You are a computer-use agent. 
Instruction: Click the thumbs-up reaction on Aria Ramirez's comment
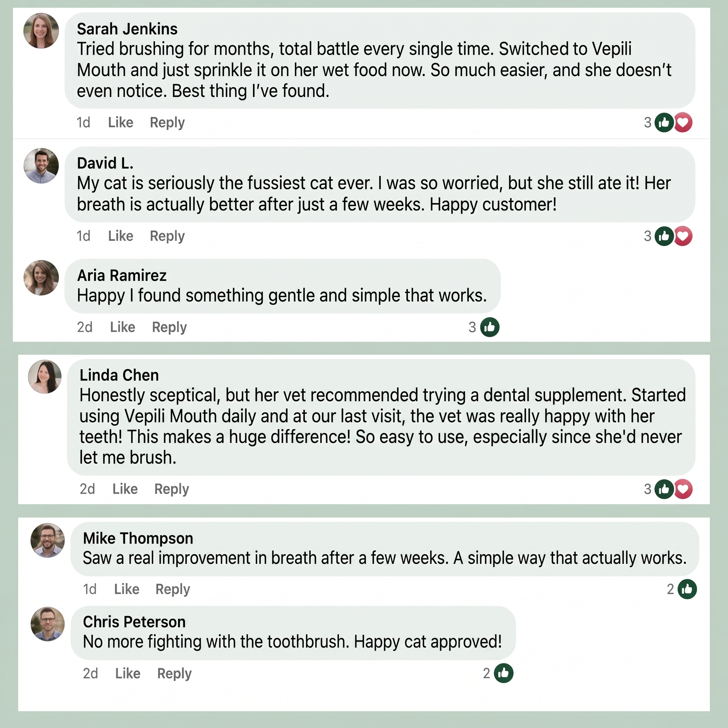pos(489,327)
